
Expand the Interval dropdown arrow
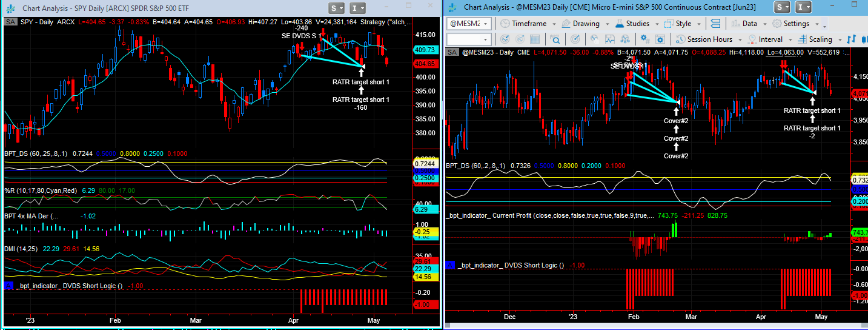click(790, 40)
